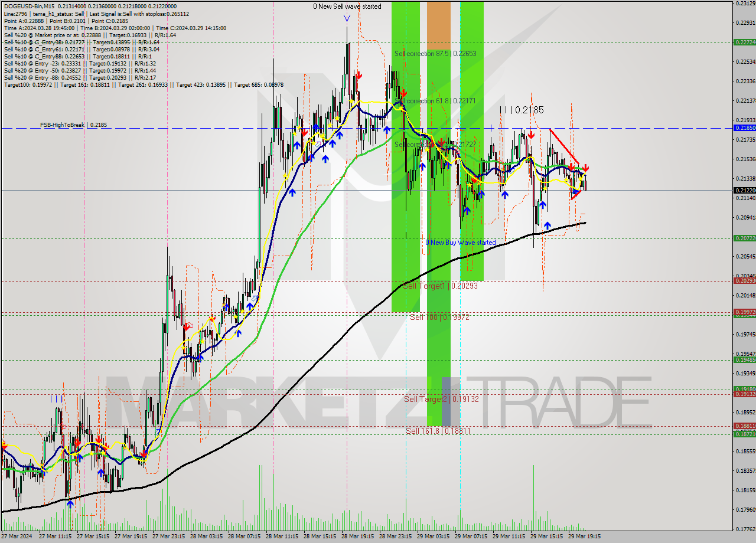The width and height of the screenshot is (756, 543).
Task: Click the 'Point A:0.22888' info text
Action: (25, 21)
